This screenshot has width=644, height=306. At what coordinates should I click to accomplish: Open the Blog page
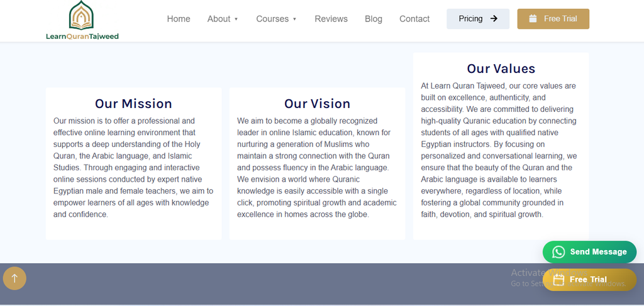coord(374,19)
